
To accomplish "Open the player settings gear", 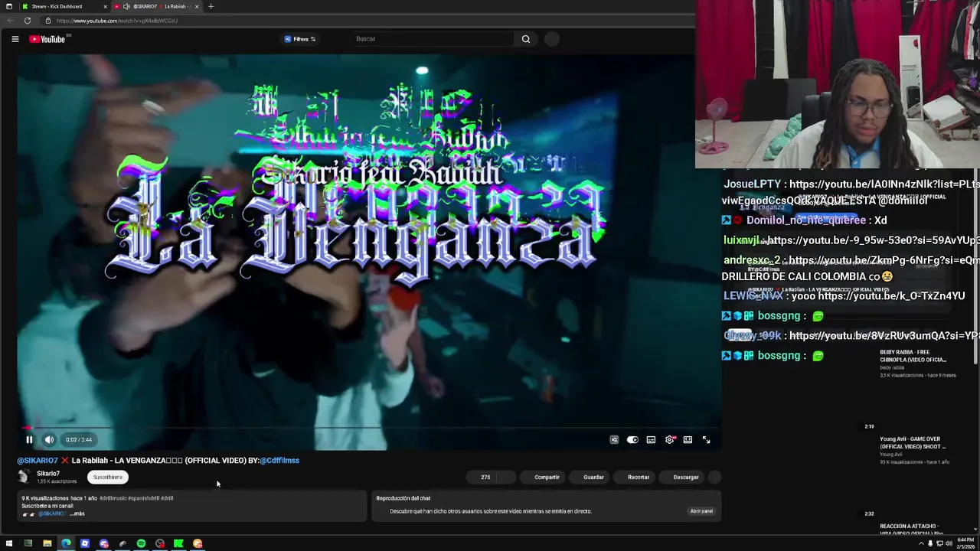I will (x=670, y=440).
